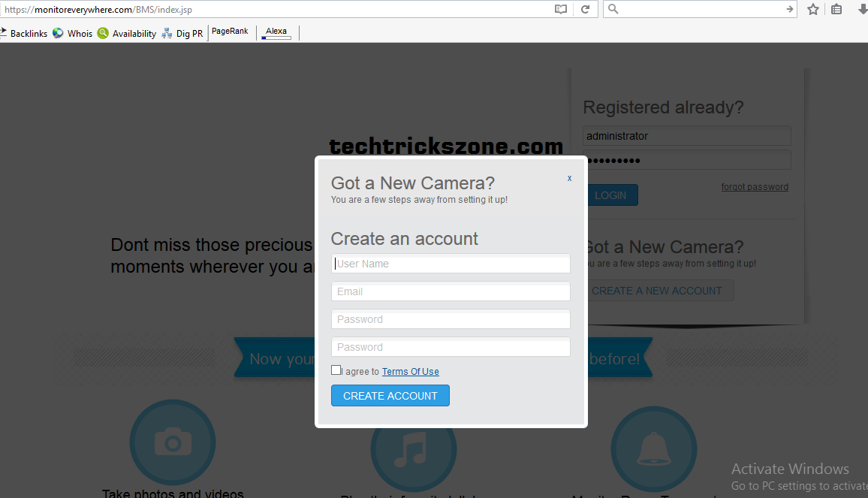Click the confirm Password field in dialog
This screenshot has width=868, height=498.
(451, 347)
